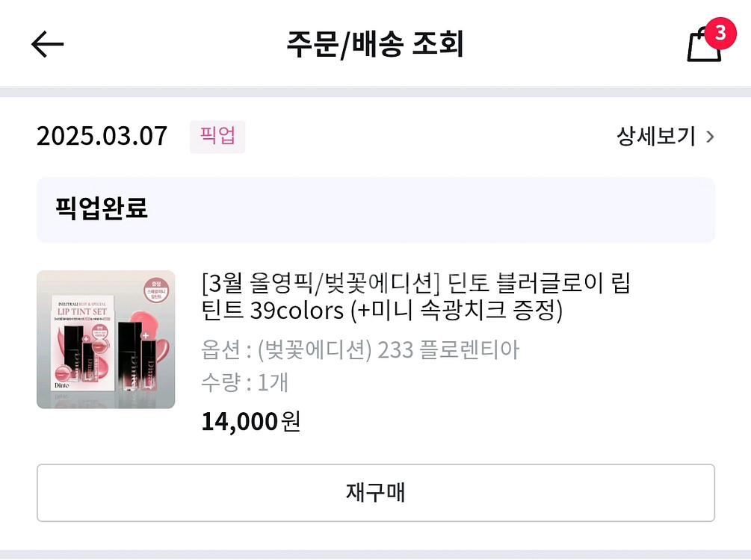
Task: Open the 딘토 블러글로이 립 틴트 product title
Action: [x=416, y=296]
